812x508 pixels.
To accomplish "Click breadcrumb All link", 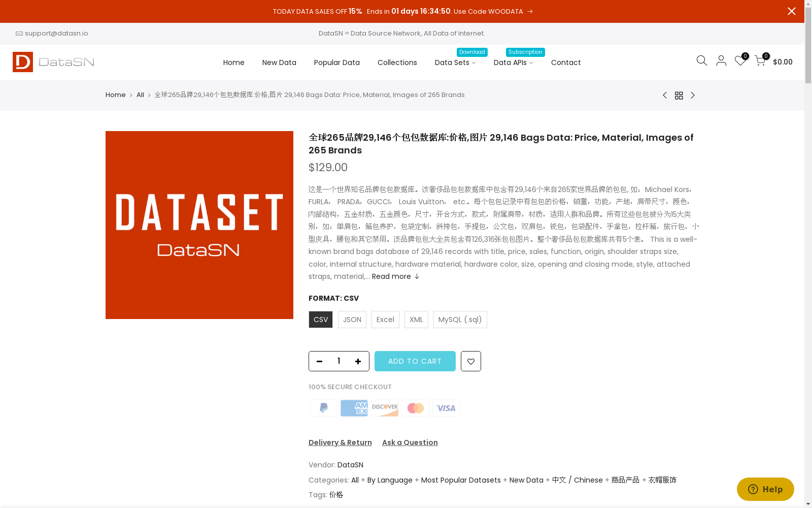I will 140,95.
